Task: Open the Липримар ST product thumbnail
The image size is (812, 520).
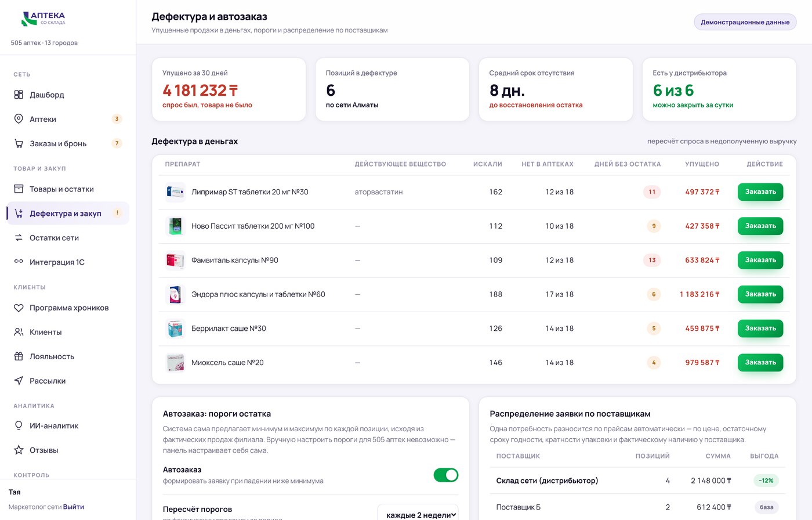Action: [x=175, y=192]
